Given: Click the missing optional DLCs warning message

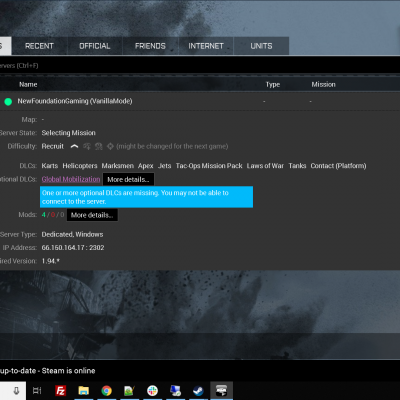Looking at the screenshot, I should (146, 197).
